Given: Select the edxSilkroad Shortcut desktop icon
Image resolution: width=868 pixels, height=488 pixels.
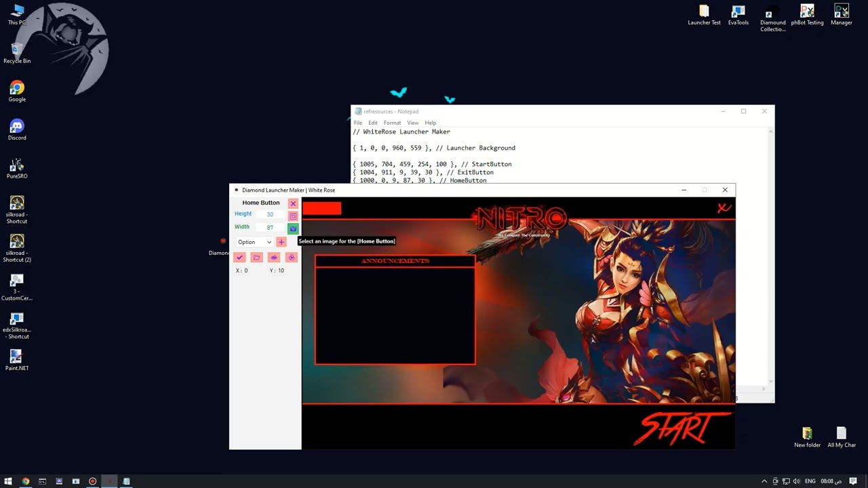Looking at the screenshot, I should tap(17, 325).
